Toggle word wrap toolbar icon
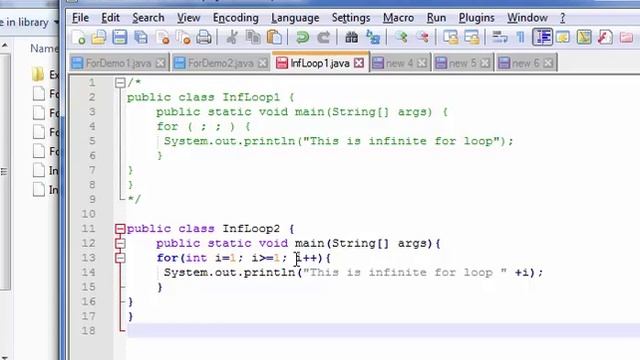This screenshot has width=640, height=360. 500,38
